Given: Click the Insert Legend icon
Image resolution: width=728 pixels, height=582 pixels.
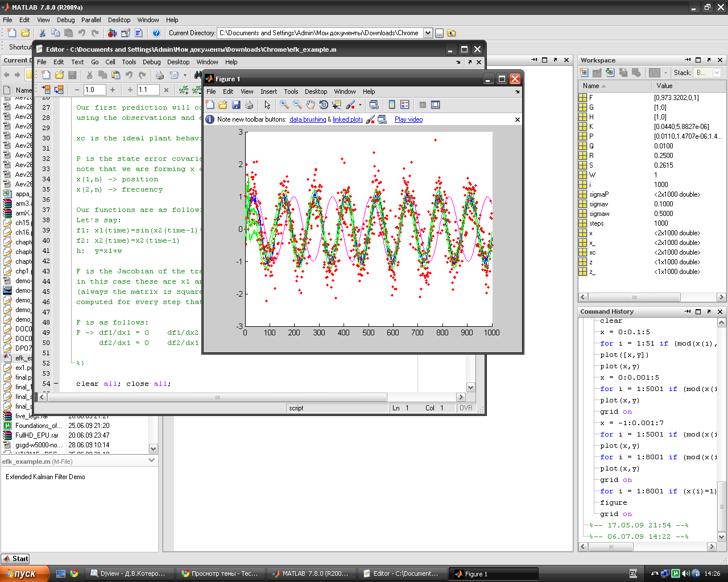Looking at the screenshot, I should tap(405, 105).
